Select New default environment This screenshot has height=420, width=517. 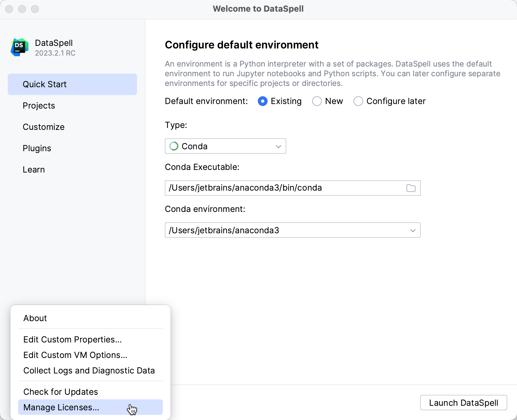pyautogui.click(x=317, y=101)
